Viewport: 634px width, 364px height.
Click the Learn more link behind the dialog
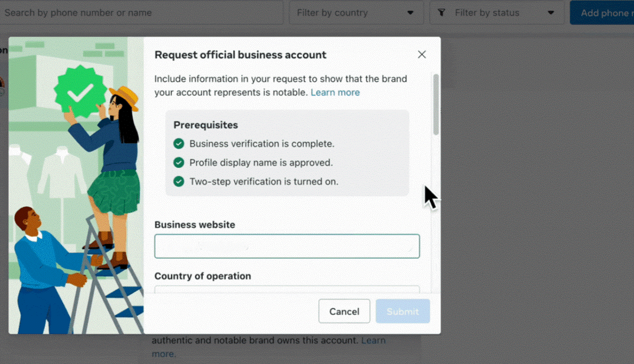[373, 340]
